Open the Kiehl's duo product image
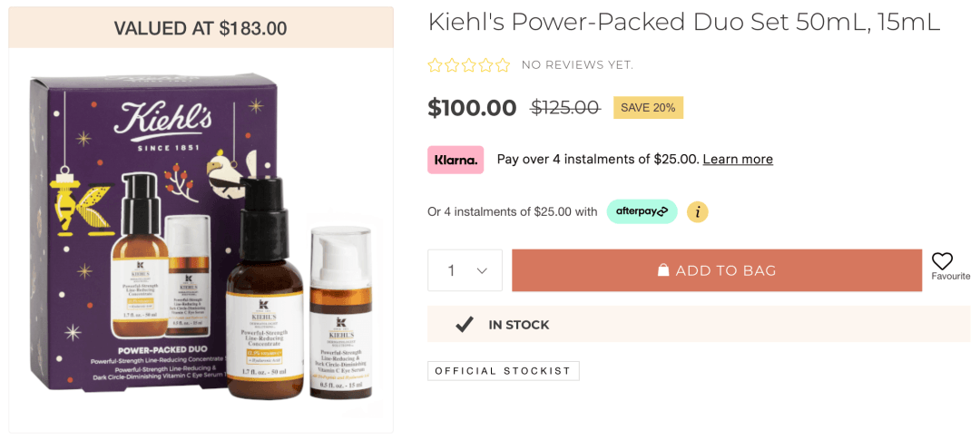The width and height of the screenshot is (980, 440). pos(201,240)
